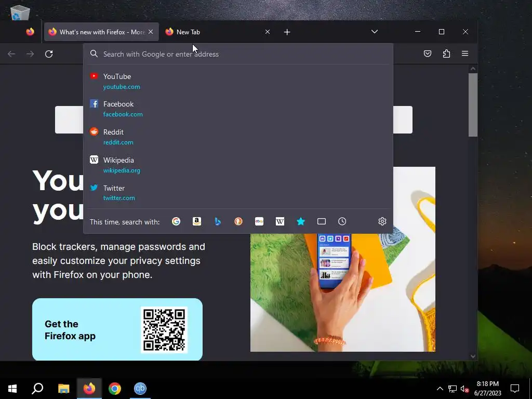532x399 pixels.
Task: Click the page scrollbar down arrow
Action: 473,356
